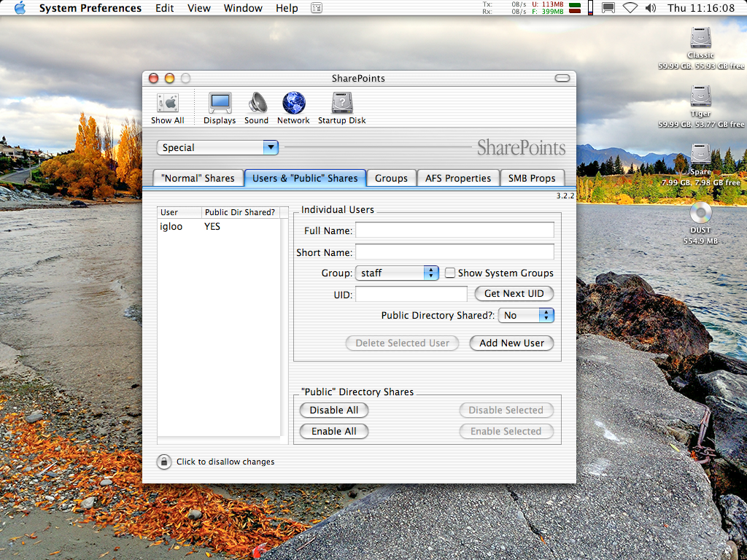Click the Public Dir Shared? column header
The image size is (747, 560).
(x=241, y=212)
